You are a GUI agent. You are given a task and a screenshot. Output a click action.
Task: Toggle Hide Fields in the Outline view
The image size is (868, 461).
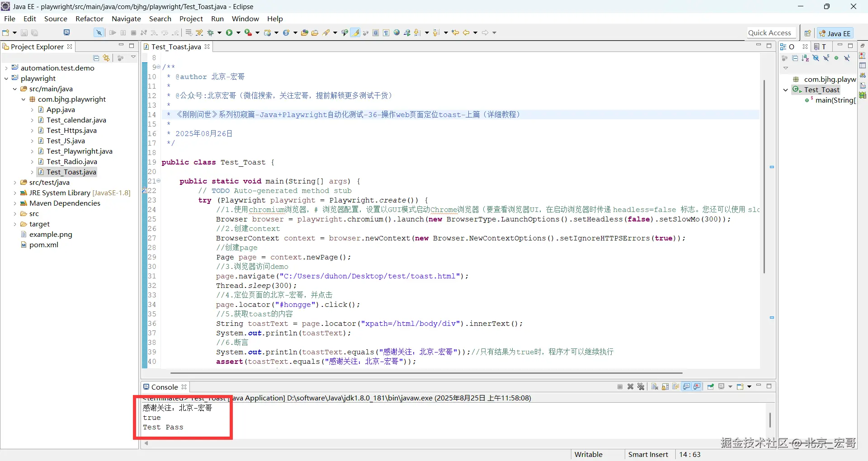[816, 58]
